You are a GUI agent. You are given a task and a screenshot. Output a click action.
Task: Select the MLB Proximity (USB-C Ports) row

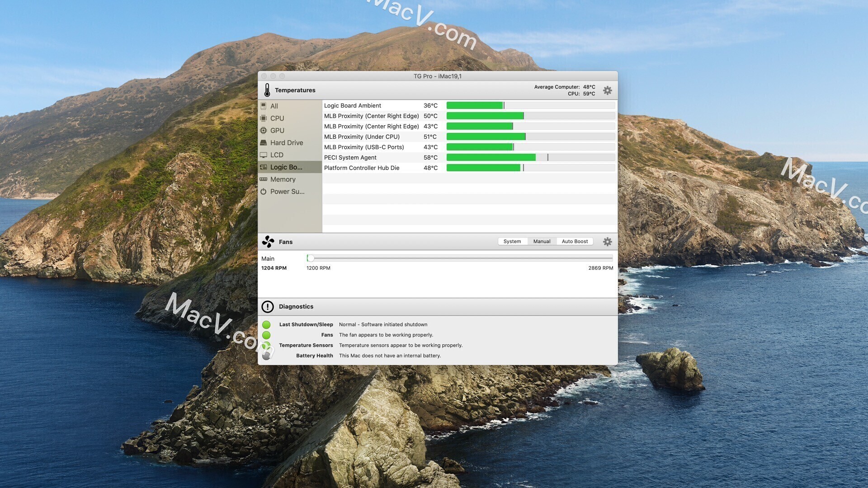coord(470,147)
